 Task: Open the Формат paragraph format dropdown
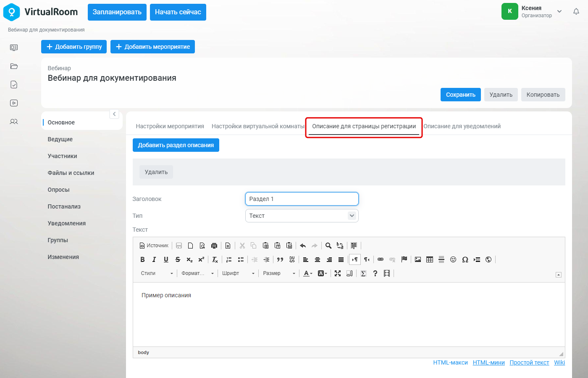(198, 273)
